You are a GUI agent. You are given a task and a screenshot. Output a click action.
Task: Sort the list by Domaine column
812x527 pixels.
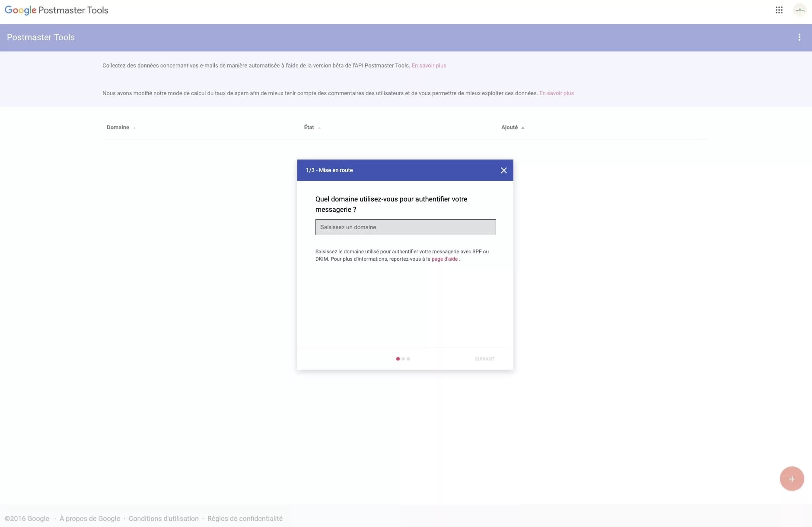pos(118,128)
